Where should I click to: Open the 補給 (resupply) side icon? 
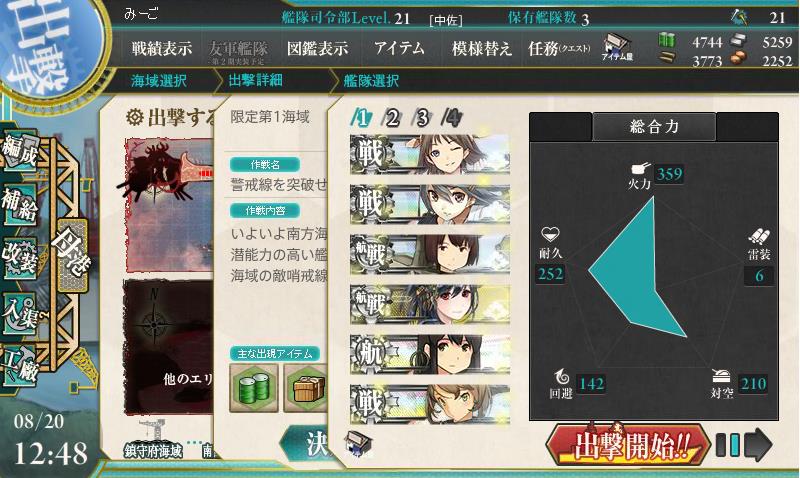pos(20,204)
